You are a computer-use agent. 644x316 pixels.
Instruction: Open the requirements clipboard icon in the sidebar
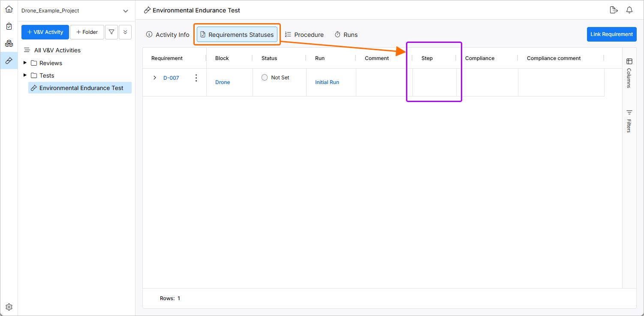[x=9, y=26]
